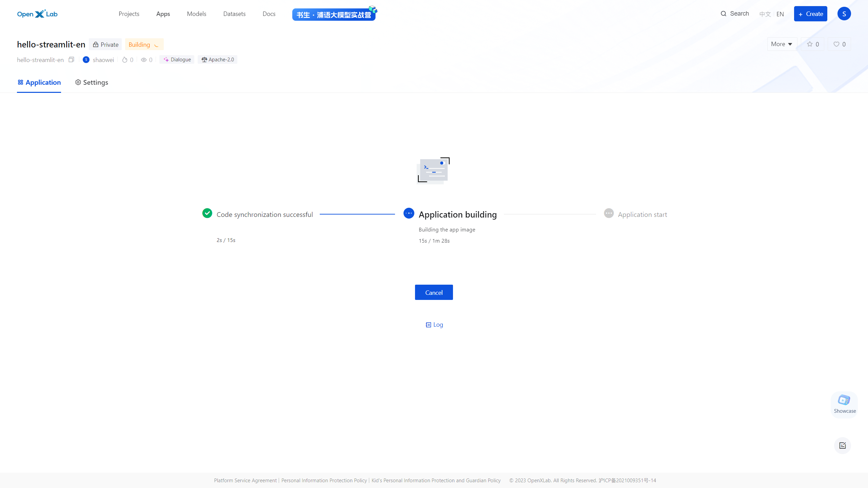The image size is (868, 488).
Task: Switch to the Application tab
Action: [x=39, y=82]
